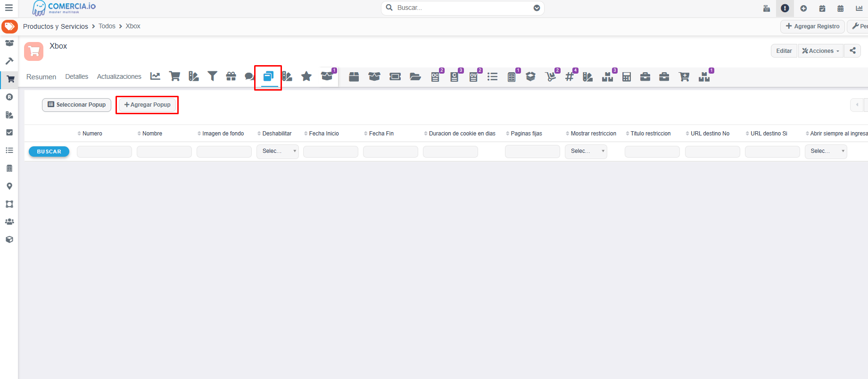The image size is (868, 379).
Task: Switch to the Actualizaciones tab
Action: pyautogui.click(x=119, y=76)
